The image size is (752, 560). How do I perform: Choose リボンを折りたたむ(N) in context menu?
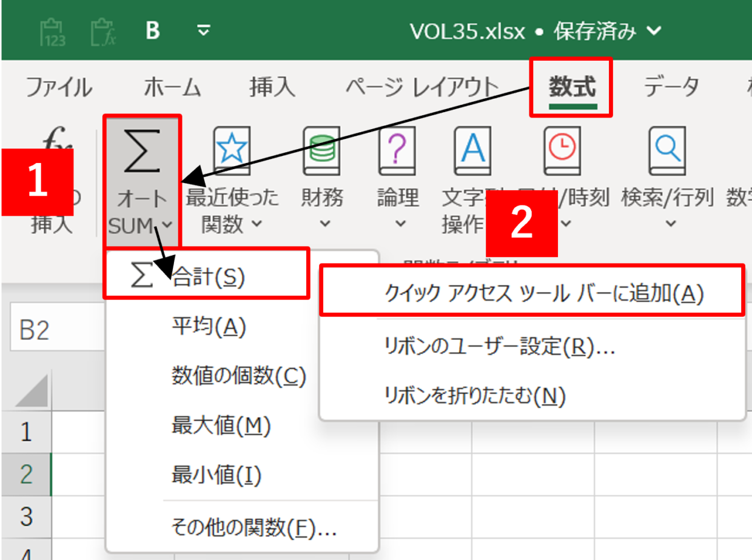tap(532, 396)
